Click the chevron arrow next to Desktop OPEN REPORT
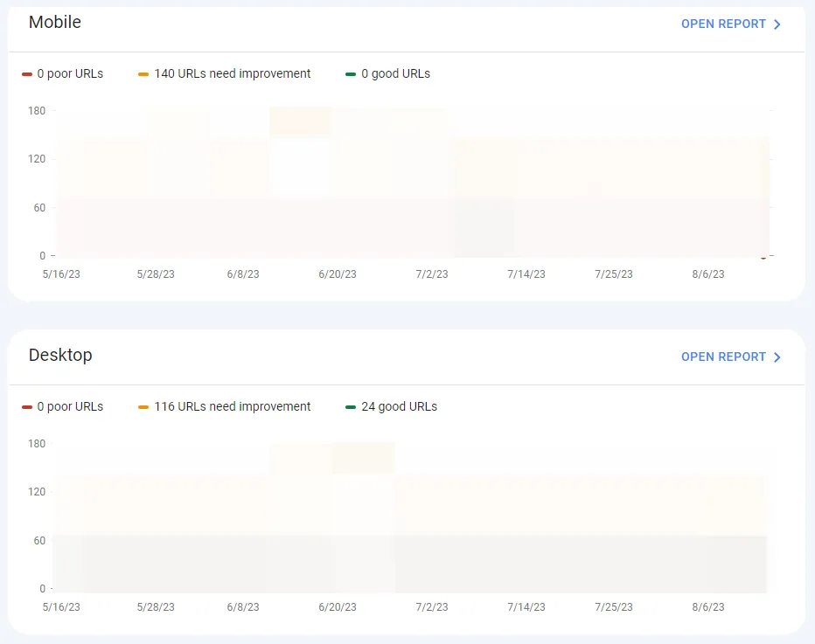This screenshot has height=644, width=815. 777,357
